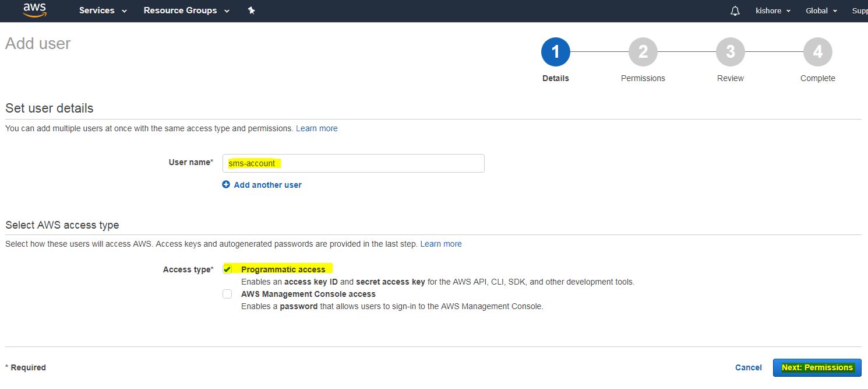
Task: Open the Global region menu
Action: 821,11
